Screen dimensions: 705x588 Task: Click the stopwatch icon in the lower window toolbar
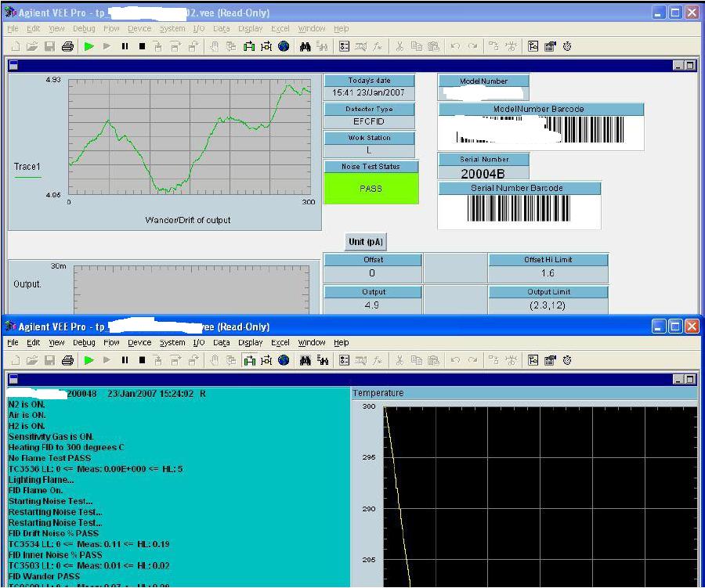click(x=567, y=360)
